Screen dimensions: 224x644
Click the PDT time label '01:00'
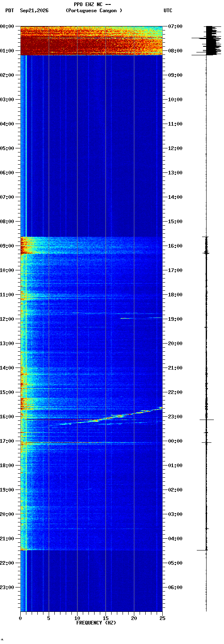click(x=7, y=51)
